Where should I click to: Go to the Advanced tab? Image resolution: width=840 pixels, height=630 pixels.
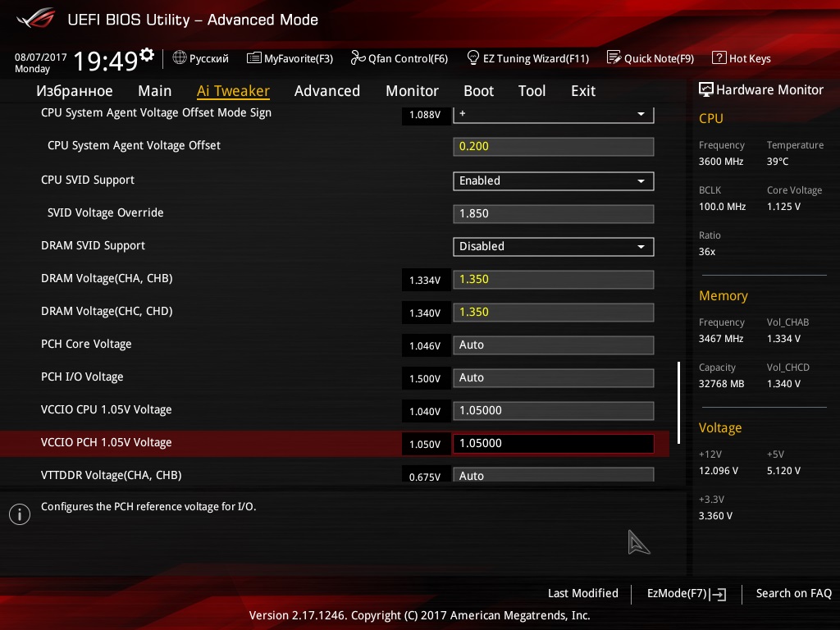pyautogui.click(x=327, y=91)
